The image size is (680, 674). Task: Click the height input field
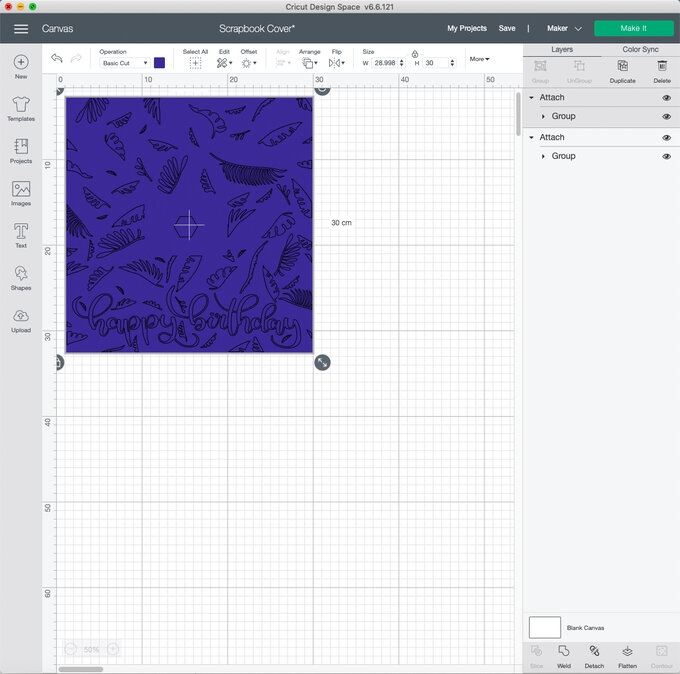(x=435, y=63)
